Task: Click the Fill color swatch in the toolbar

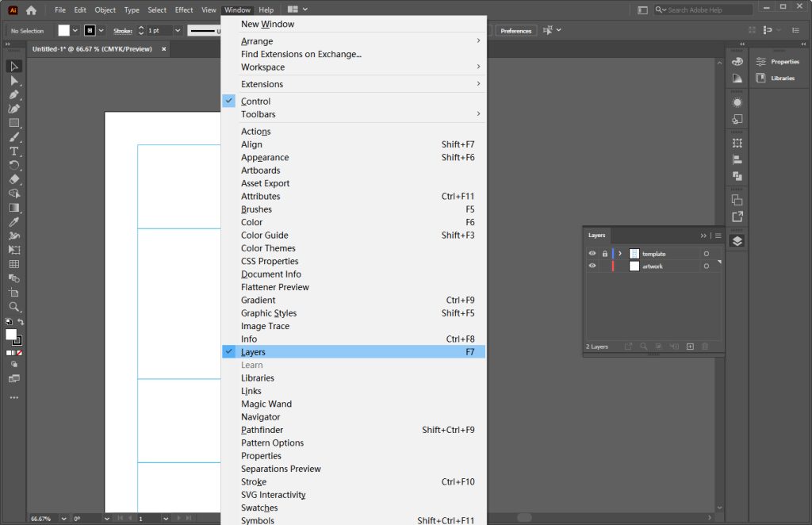Action: (11, 334)
